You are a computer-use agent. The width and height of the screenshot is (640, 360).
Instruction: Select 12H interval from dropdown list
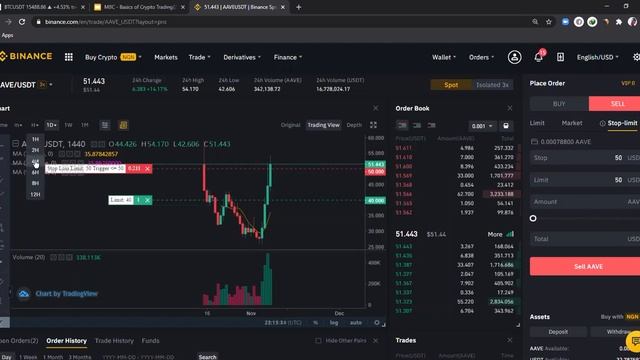pos(35,194)
